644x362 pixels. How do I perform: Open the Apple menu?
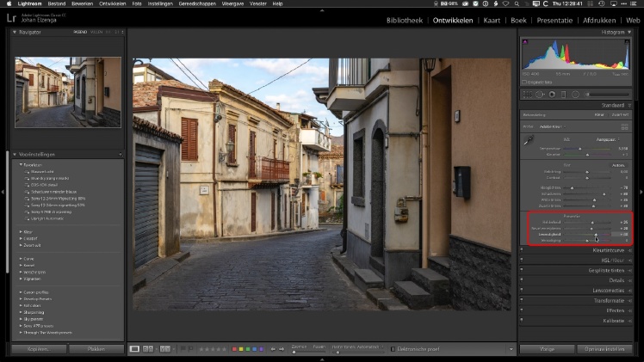9,3
